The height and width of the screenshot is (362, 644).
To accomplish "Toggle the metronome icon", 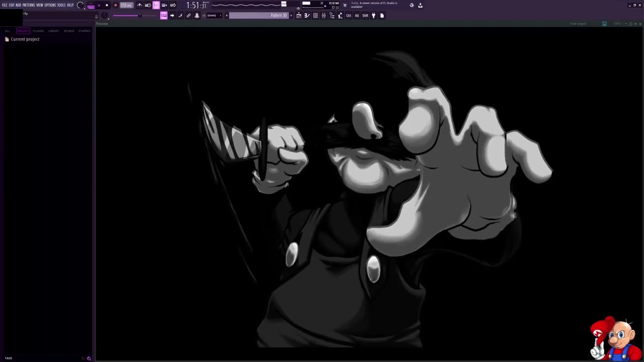I will pyautogui.click(x=139, y=5).
